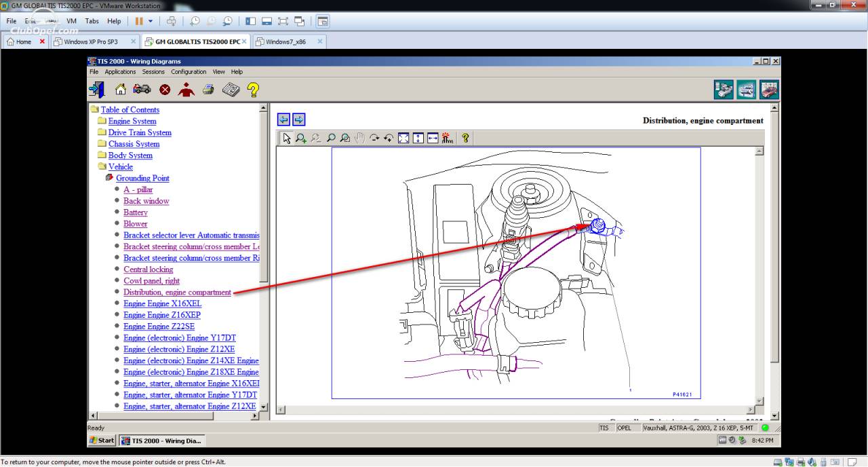This screenshot has height=467, width=868.
Task: Select the pointer arrow tool in diagram toolbar
Action: pyautogui.click(x=287, y=138)
